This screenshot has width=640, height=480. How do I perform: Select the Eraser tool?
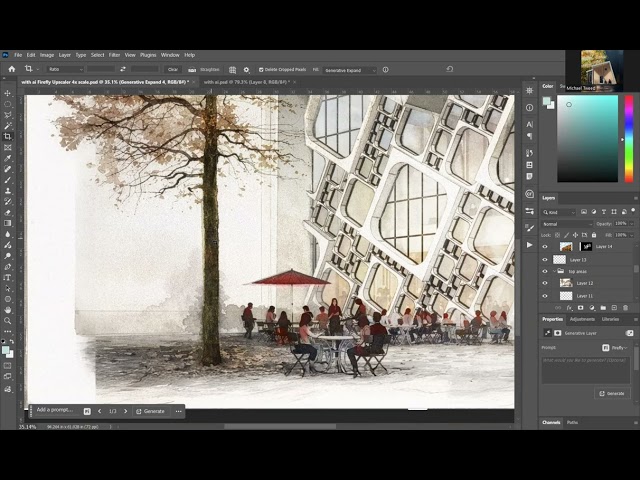click(x=7, y=213)
